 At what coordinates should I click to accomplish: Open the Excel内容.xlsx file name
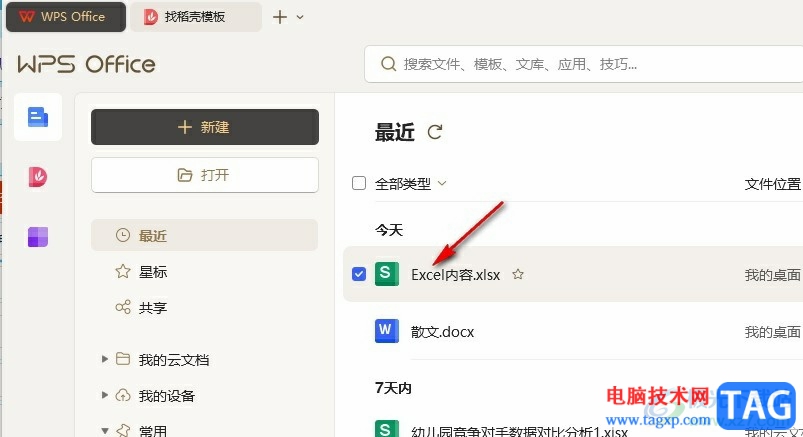click(x=455, y=275)
